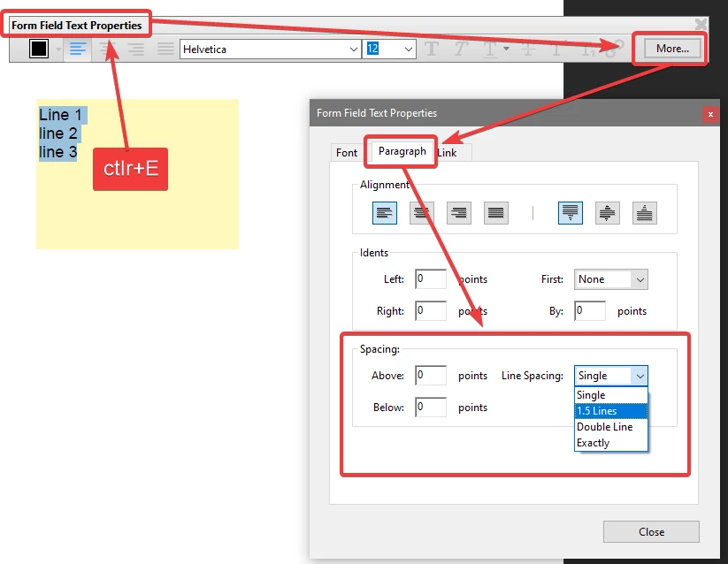
Task: Click the Line 1 text
Action: pyautogui.click(x=60, y=115)
